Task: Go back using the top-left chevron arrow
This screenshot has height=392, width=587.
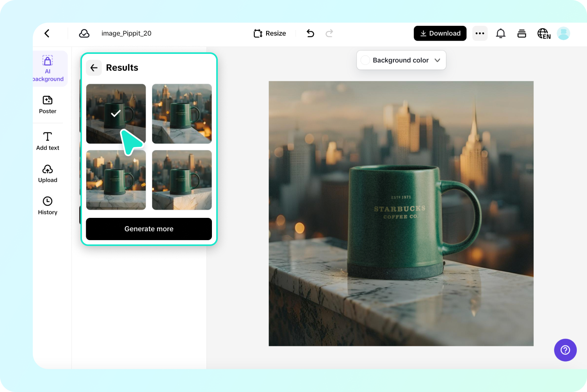Action: pos(47,33)
